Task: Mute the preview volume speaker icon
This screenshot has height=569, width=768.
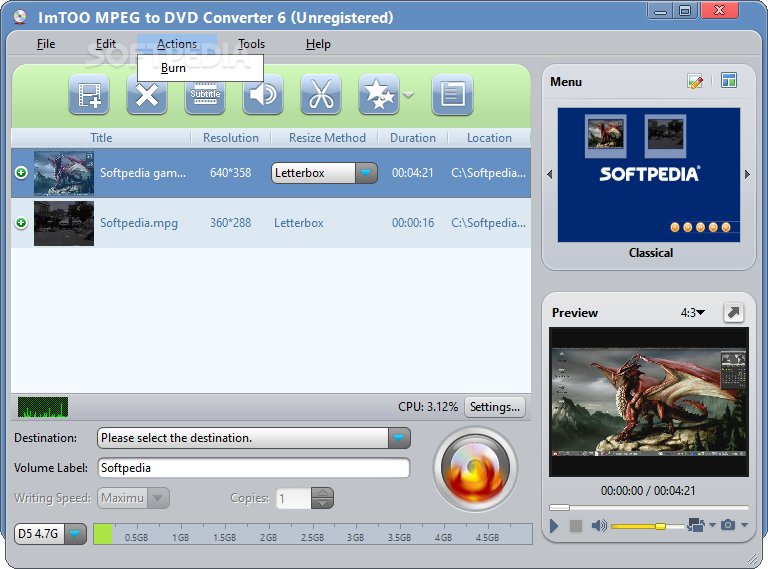Action: click(599, 526)
